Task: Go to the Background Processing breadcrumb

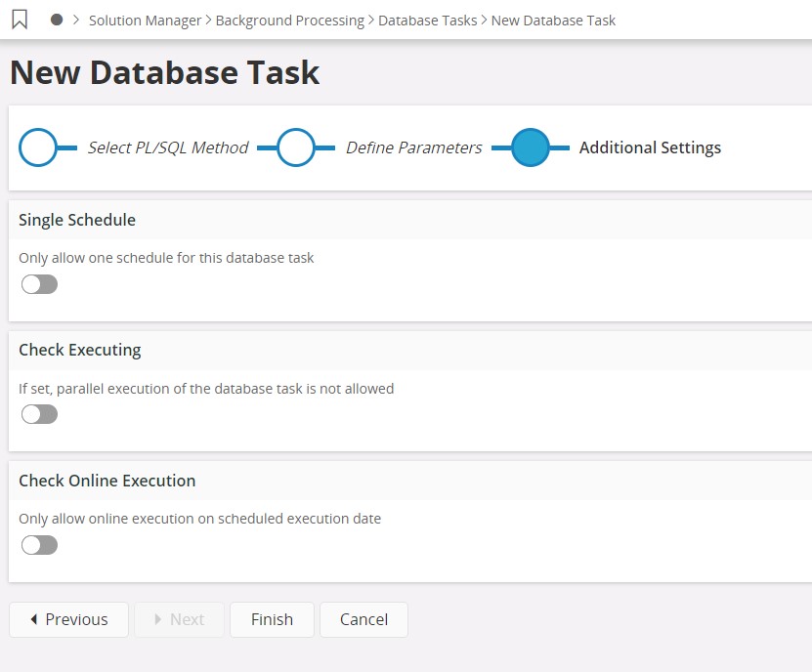Action: tap(289, 20)
